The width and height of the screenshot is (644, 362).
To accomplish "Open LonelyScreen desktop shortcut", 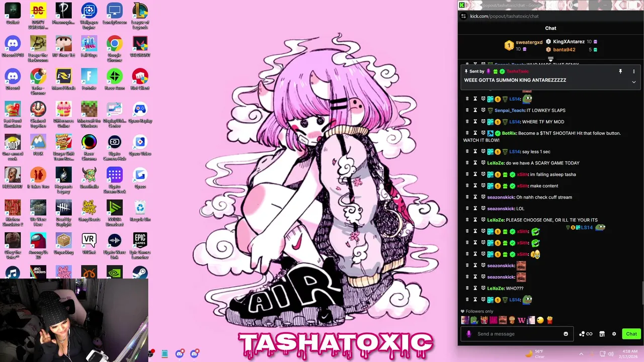I will point(115,14).
